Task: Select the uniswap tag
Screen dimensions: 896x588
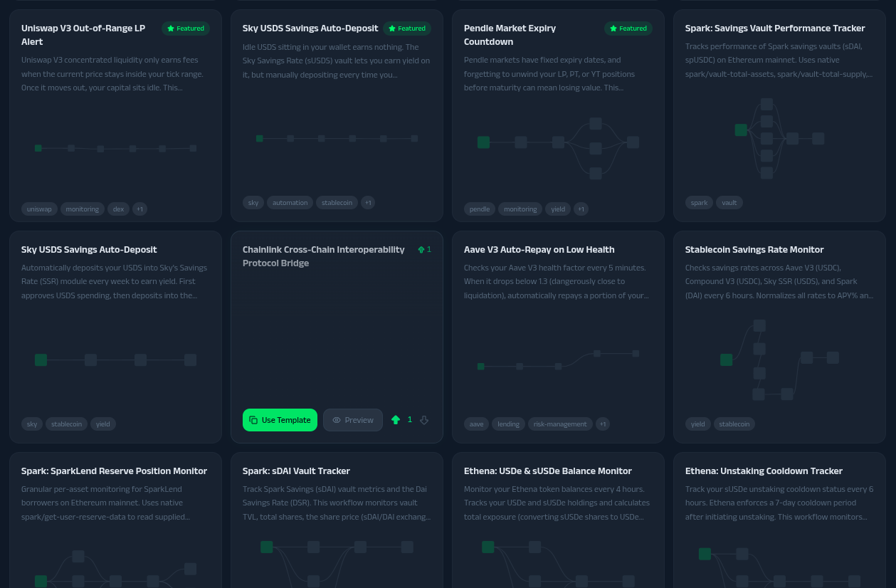Action: 39,209
